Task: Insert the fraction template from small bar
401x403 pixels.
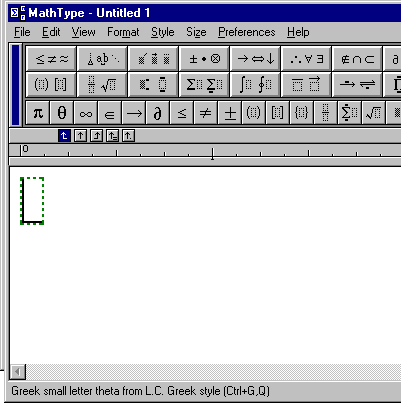Action: point(326,113)
